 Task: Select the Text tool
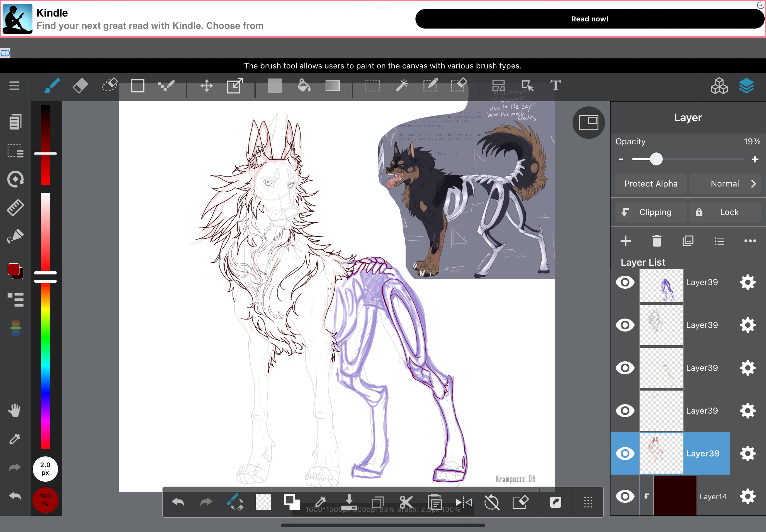click(555, 86)
